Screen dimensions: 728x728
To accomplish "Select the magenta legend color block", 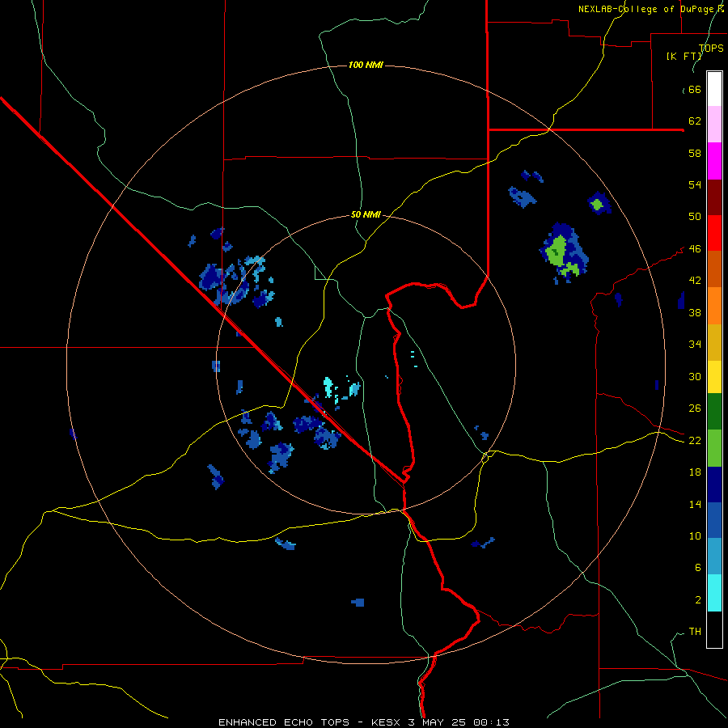I will click(x=714, y=161).
